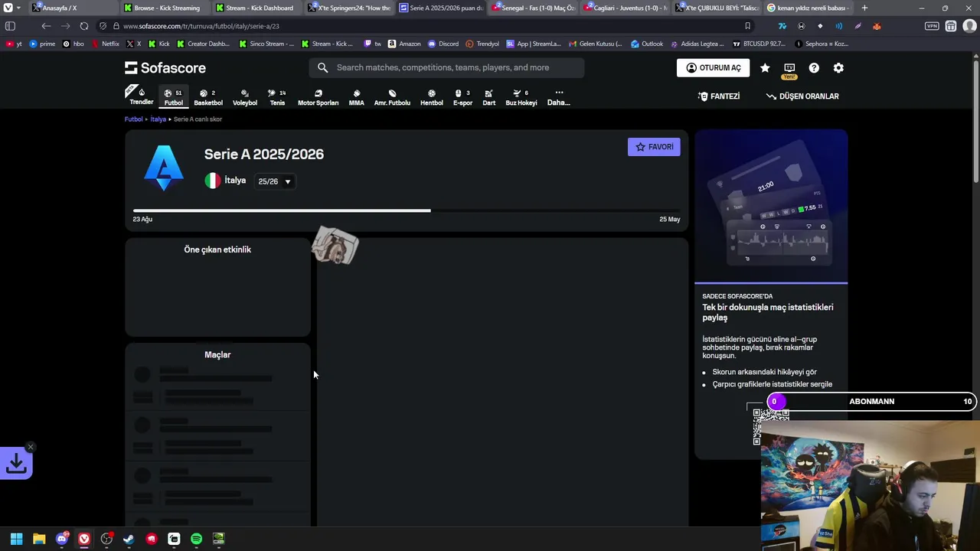The width and height of the screenshot is (980, 551).
Task: Switch to the Anasayfa / X tab
Action: point(59,8)
